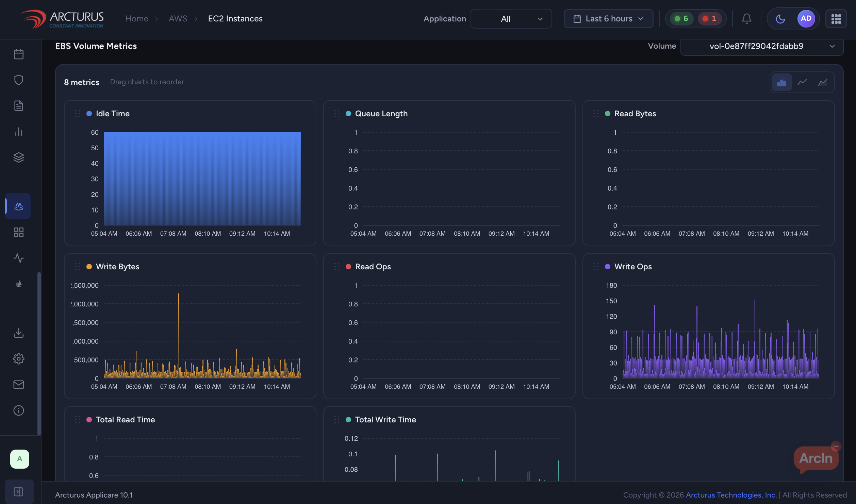Minimize the ArcIn chat widget badge
Viewport: 856px width, 504px height.
click(x=836, y=446)
